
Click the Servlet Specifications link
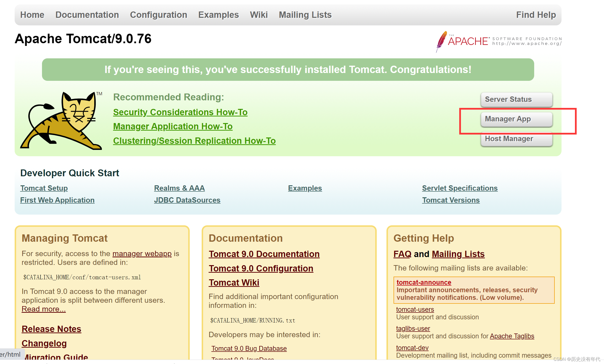pos(460,188)
